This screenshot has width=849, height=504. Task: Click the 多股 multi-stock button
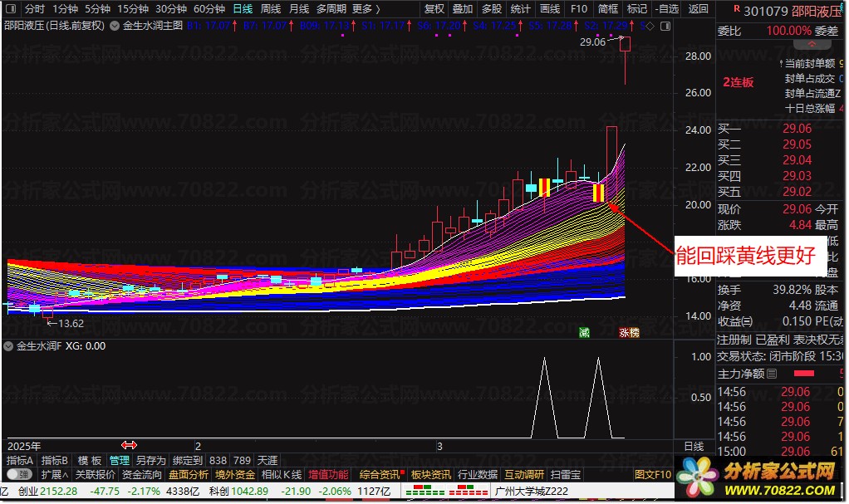(x=492, y=8)
